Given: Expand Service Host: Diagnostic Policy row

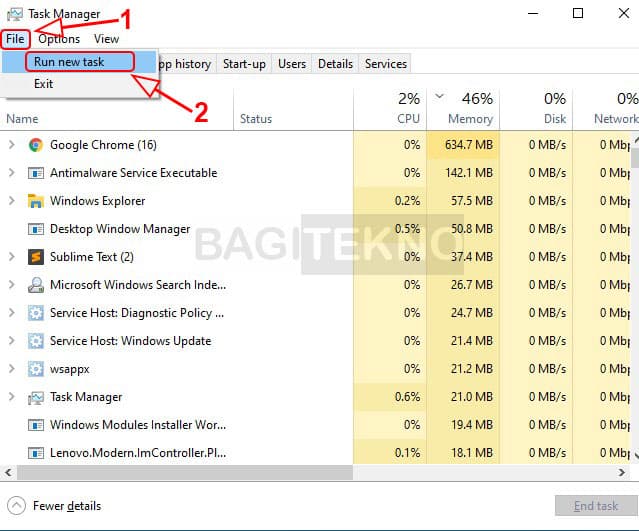Looking at the screenshot, I should [x=12, y=313].
